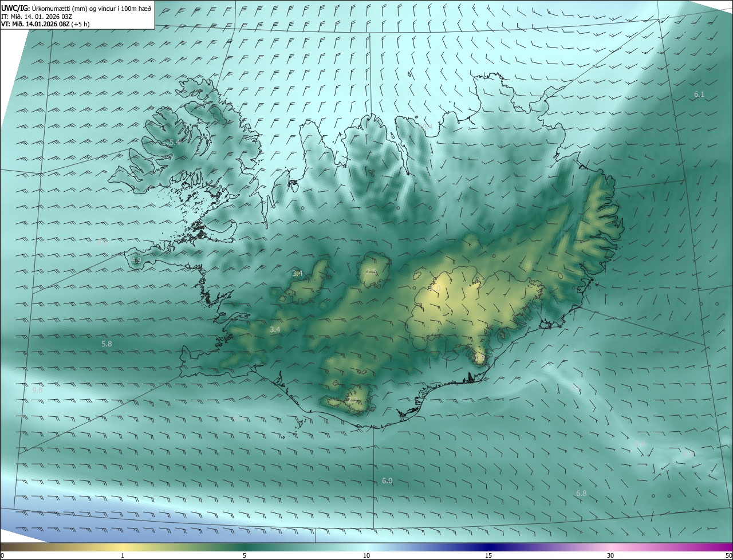The width and height of the screenshot is (733, 560).
Task: Pick the 2.5 value on the glacier
Action: (371, 272)
